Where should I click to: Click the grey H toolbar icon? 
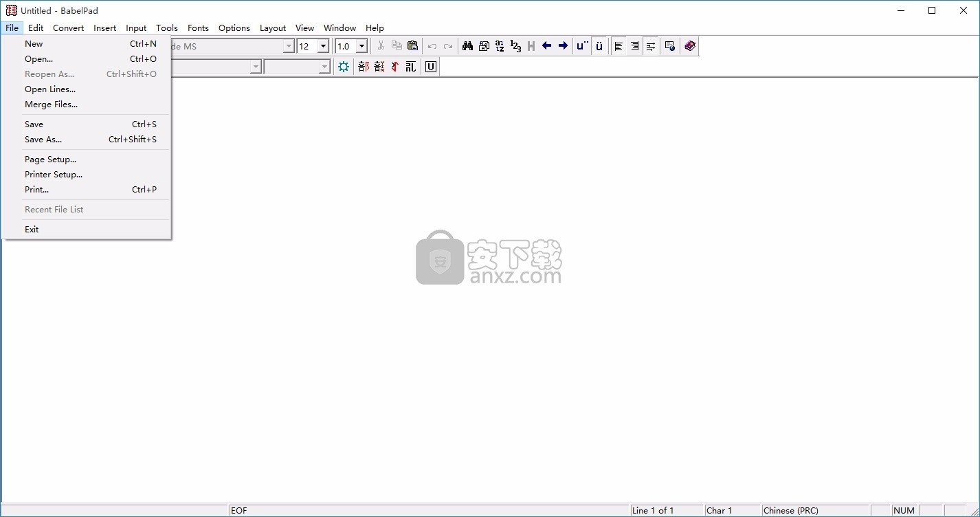point(531,46)
